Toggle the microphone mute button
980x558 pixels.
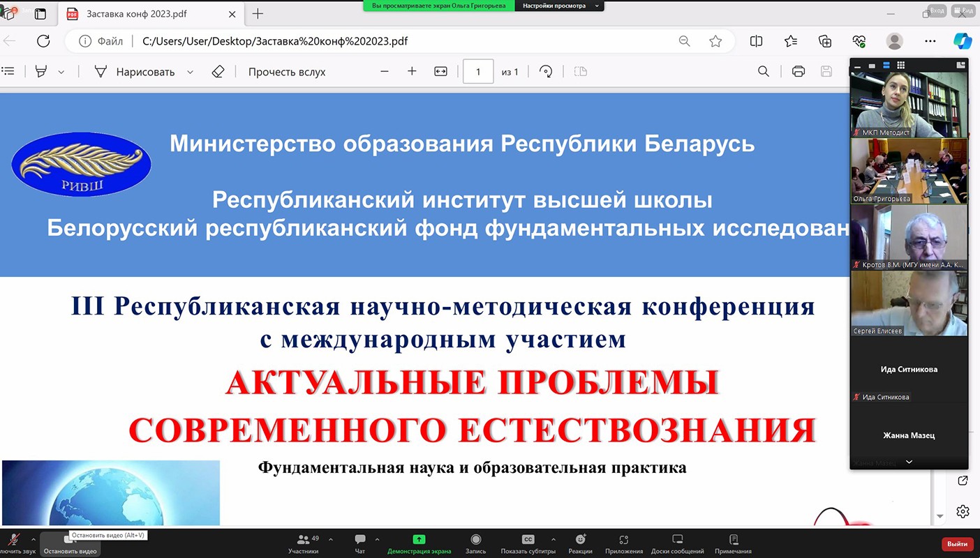coord(13,540)
